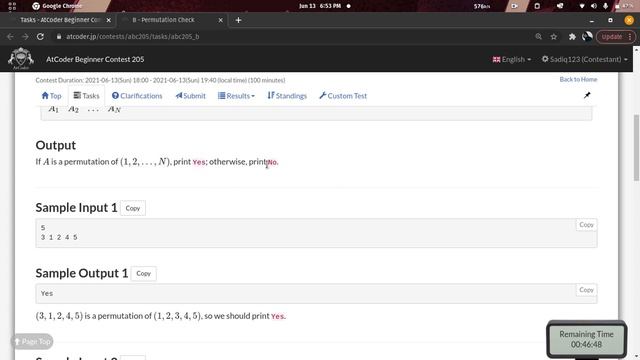Click the Sample Input 1 heading
This screenshot has height=360, width=640.
(76, 207)
